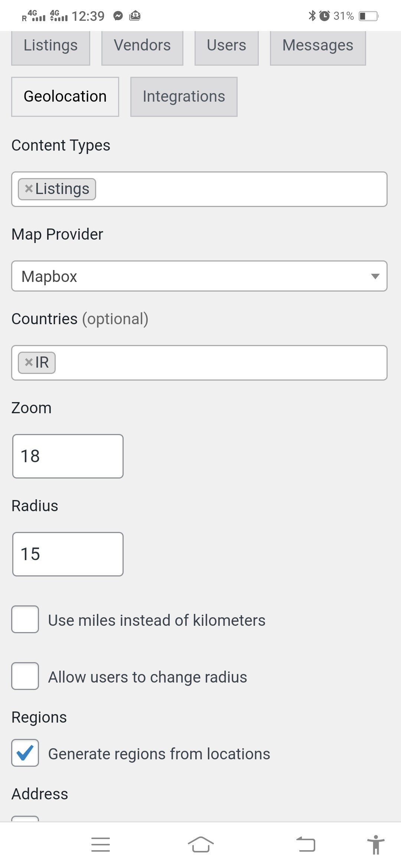
Task: Check Allow users to change radius
Action: point(25,676)
